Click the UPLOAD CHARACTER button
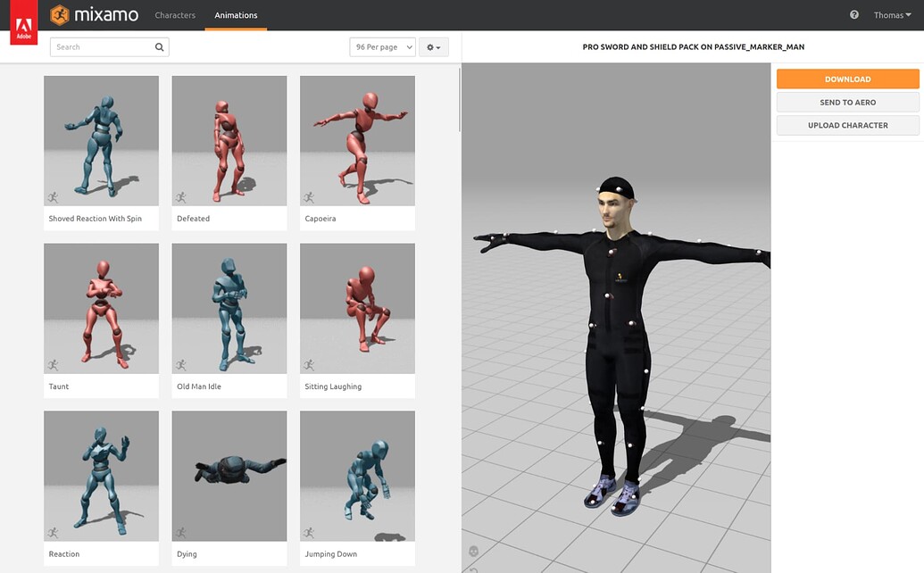 [x=846, y=125]
